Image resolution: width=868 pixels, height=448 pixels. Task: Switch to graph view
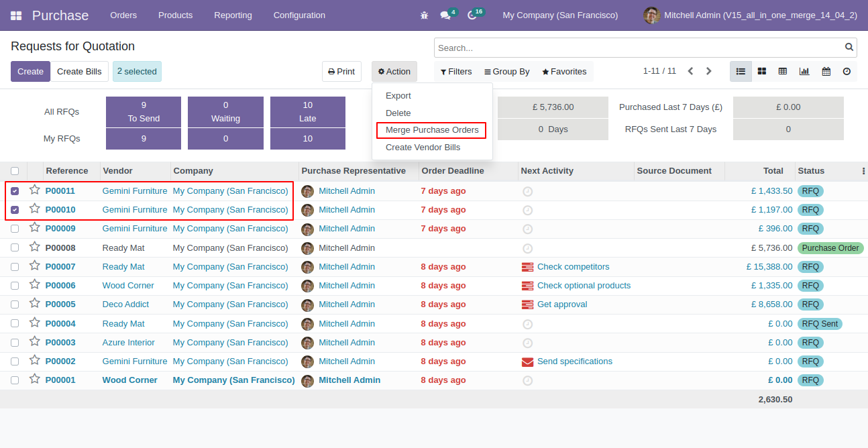804,71
